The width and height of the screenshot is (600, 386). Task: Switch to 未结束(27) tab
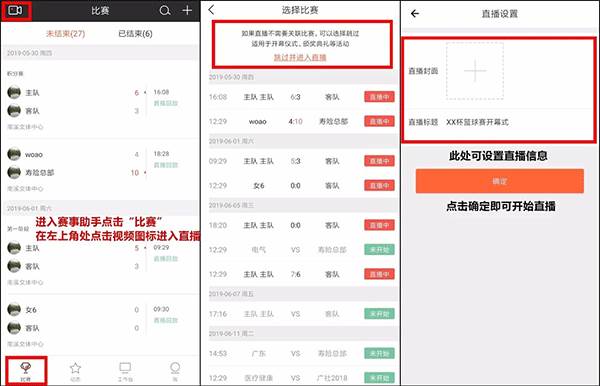tap(65, 34)
